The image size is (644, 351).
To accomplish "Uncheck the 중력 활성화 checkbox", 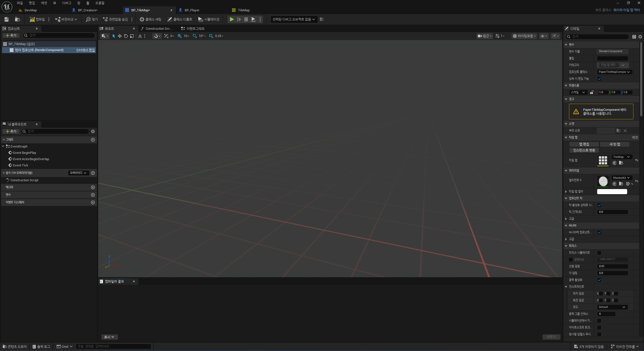I will (x=599, y=280).
